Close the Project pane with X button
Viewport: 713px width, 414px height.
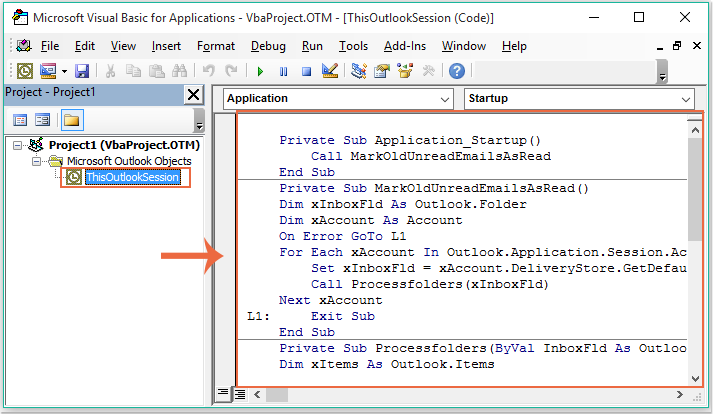coord(193,95)
